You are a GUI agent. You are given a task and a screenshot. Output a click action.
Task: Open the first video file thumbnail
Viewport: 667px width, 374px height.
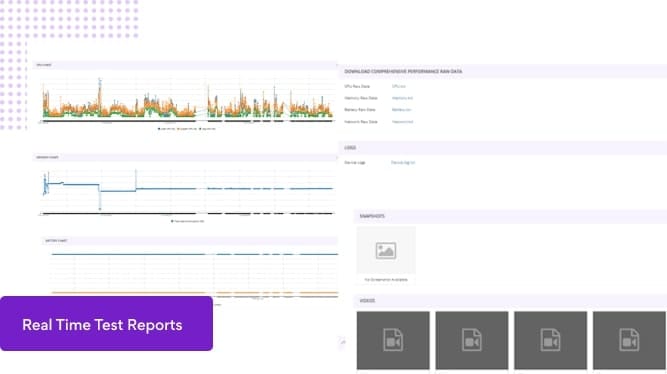coord(393,340)
